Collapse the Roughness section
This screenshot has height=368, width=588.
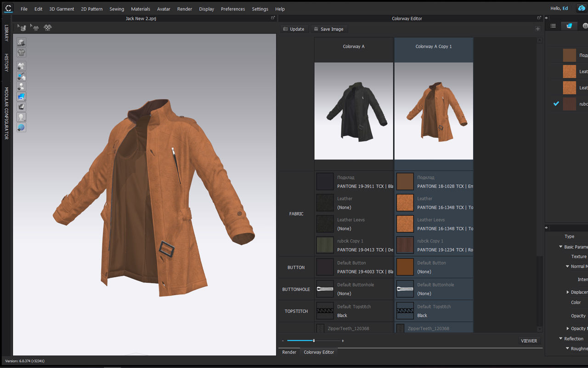point(567,349)
